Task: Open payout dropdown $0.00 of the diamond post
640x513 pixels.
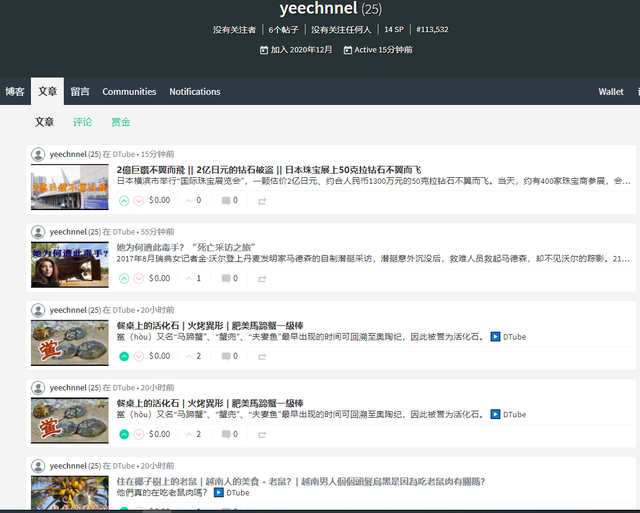Action: point(160,200)
